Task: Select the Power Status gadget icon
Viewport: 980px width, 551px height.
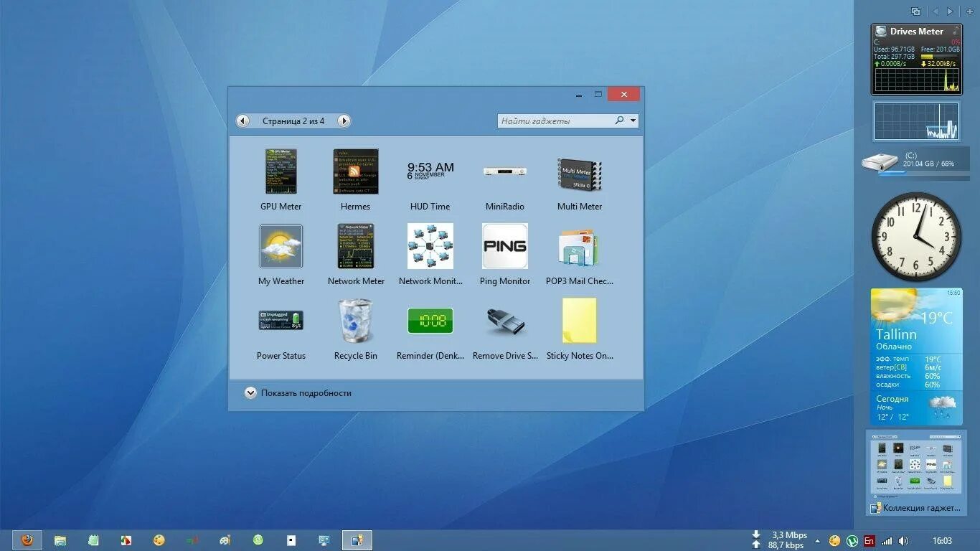Action: coord(281,320)
